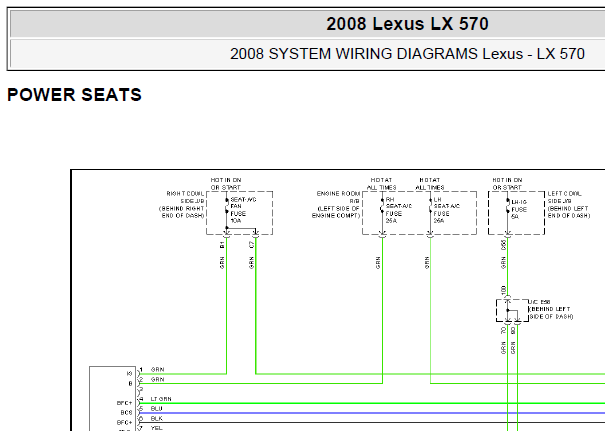Click "HOT AT ALL TIMES" above RH fuse
Viewport: 605px width, 431px height.
[381, 184]
